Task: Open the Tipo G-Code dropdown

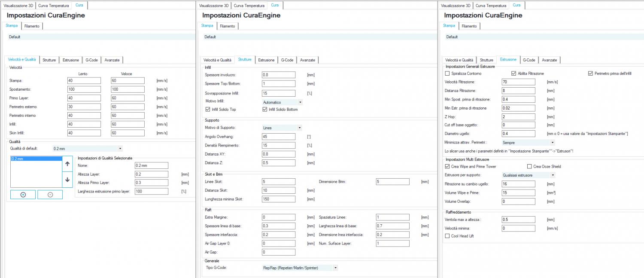Action: tap(300, 268)
